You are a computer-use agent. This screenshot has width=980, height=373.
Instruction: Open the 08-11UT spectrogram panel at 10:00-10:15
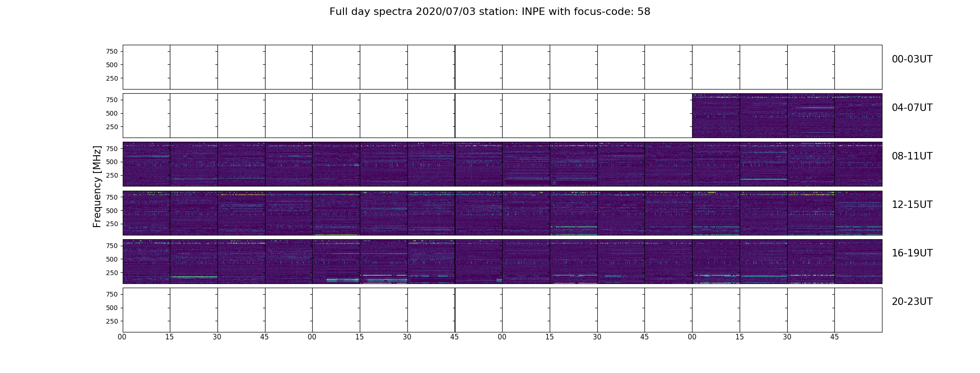coord(526,164)
